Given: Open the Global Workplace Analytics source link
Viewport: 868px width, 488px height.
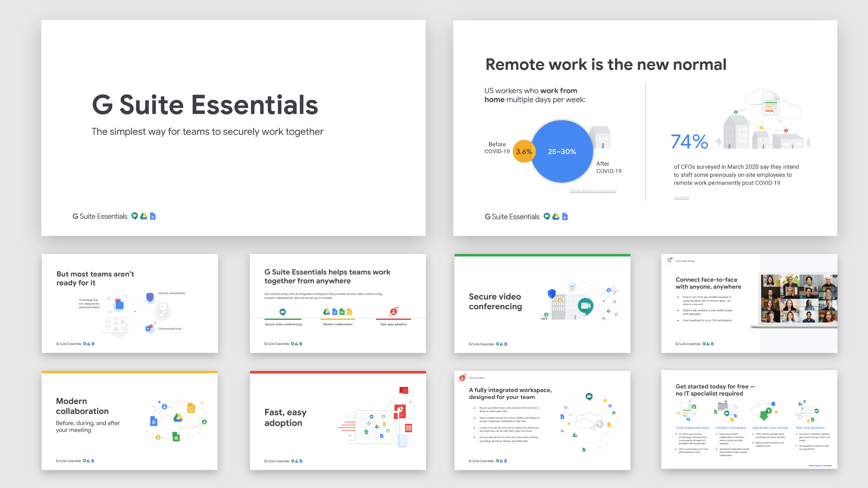Looking at the screenshot, I should tap(592, 191).
